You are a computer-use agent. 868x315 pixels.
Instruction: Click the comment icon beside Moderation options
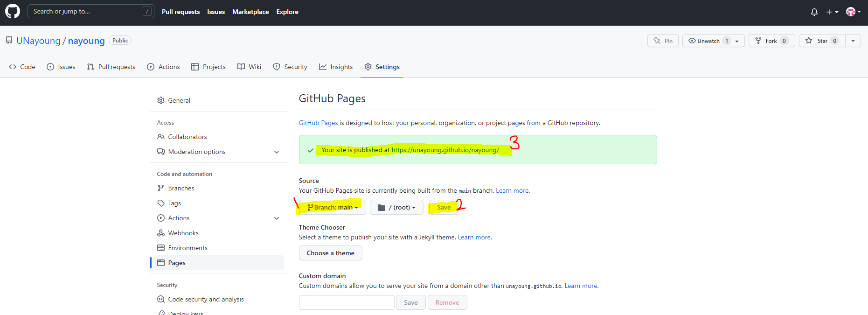click(161, 152)
